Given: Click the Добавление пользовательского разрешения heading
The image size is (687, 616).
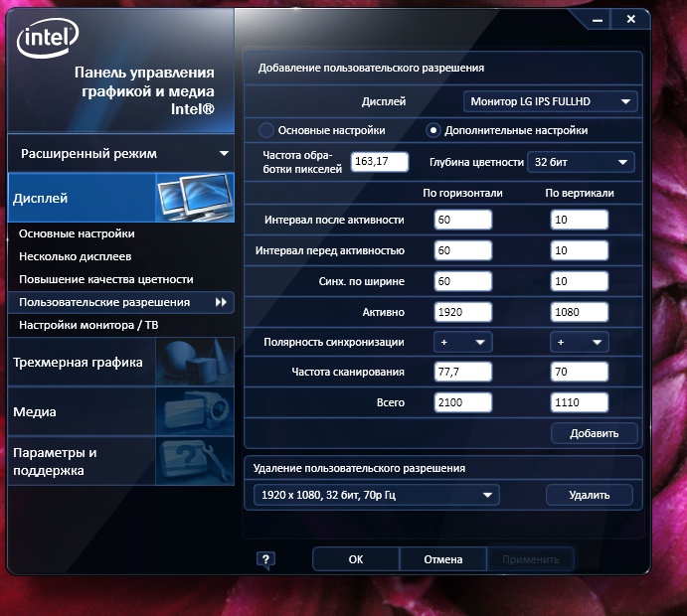Looking at the screenshot, I should (371, 68).
